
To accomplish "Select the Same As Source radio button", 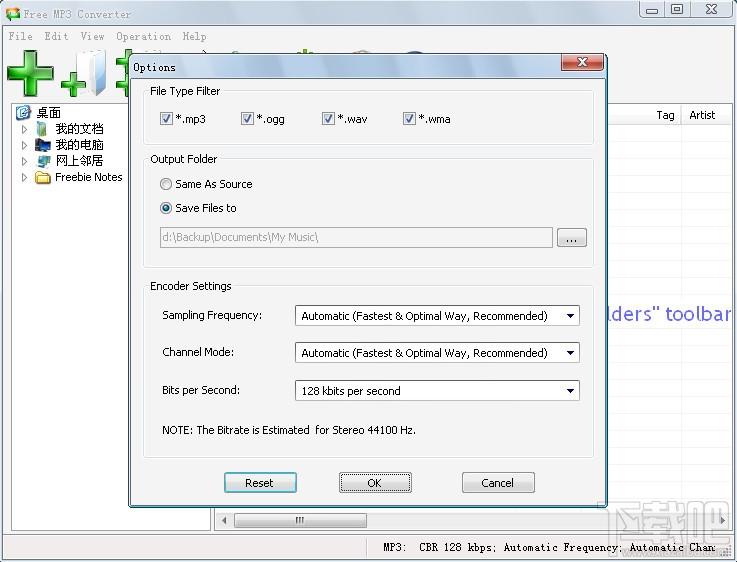I will pyautogui.click(x=165, y=184).
